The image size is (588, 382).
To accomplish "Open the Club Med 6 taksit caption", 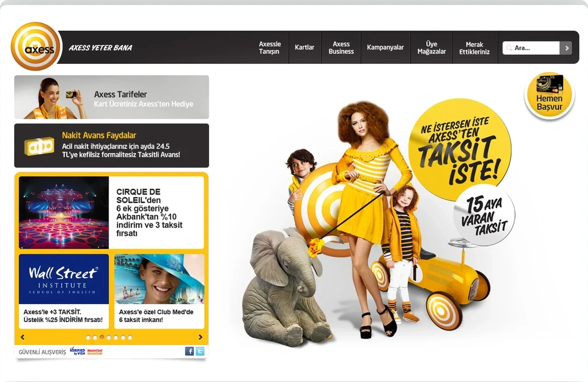I will pyautogui.click(x=156, y=316).
